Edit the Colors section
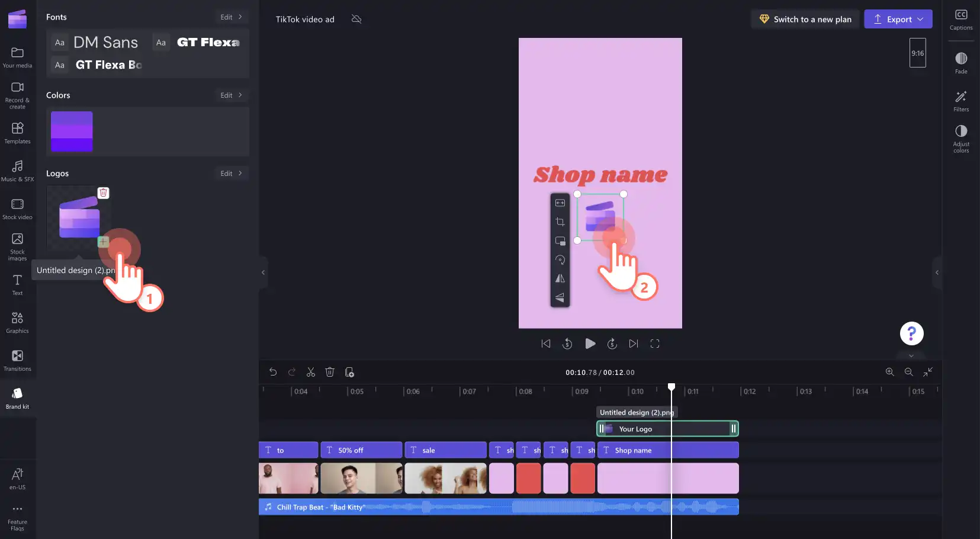Image resolution: width=980 pixels, height=539 pixels. pyautogui.click(x=231, y=95)
